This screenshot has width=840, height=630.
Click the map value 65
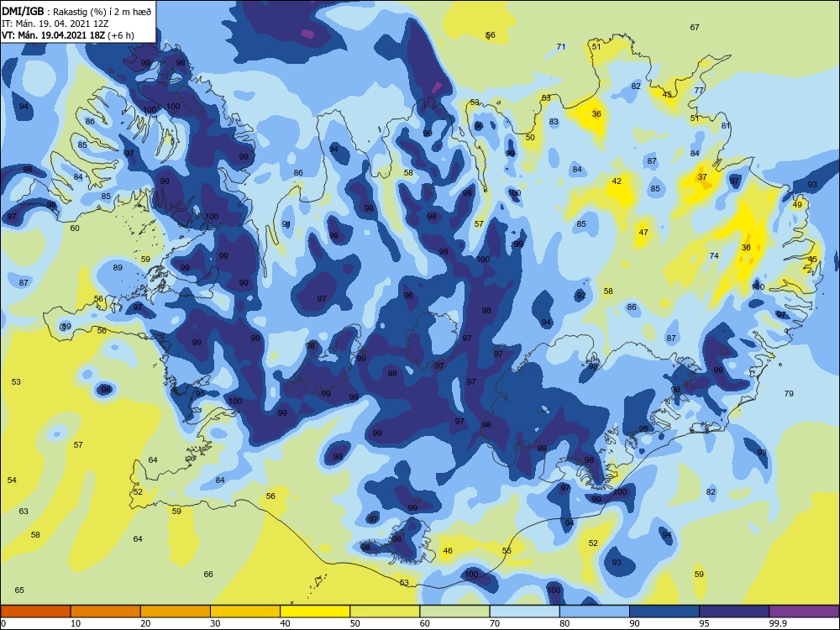pyautogui.click(x=19, y=591)
